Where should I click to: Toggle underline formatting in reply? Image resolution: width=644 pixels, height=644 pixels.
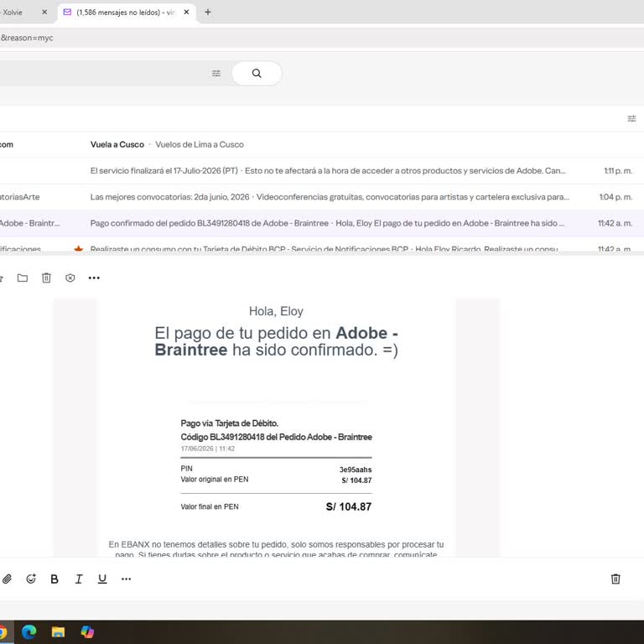click(102, 579)
